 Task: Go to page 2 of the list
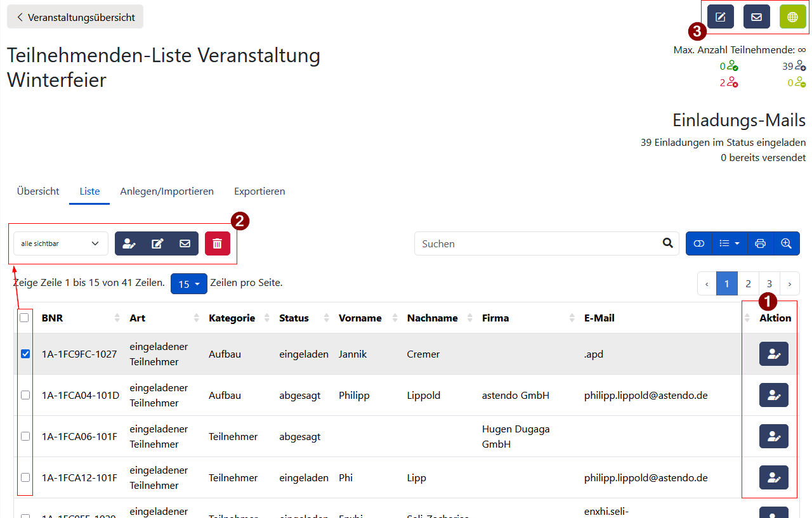point(748,284)
